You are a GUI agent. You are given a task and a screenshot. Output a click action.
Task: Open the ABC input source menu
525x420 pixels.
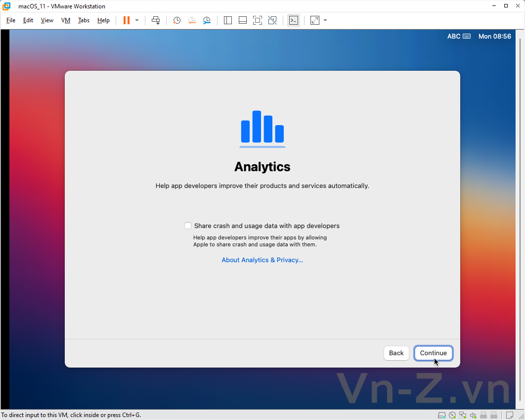(459, 36)
